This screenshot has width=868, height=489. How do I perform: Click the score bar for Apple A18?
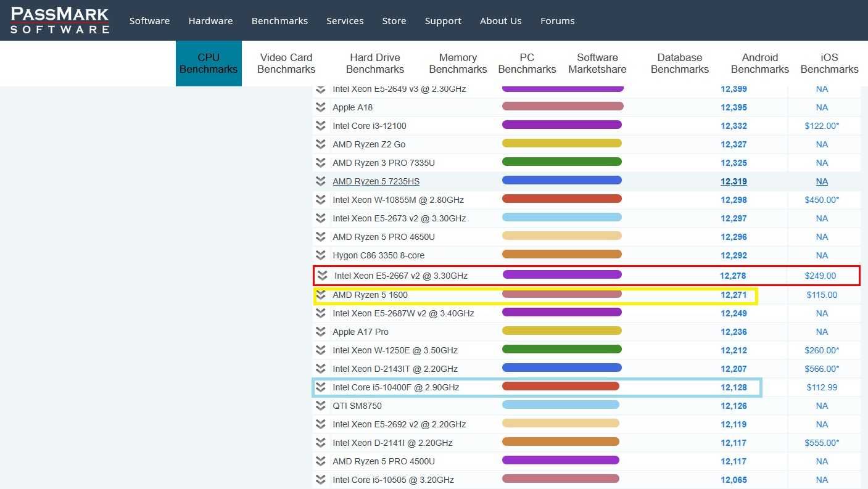(563, 107)
